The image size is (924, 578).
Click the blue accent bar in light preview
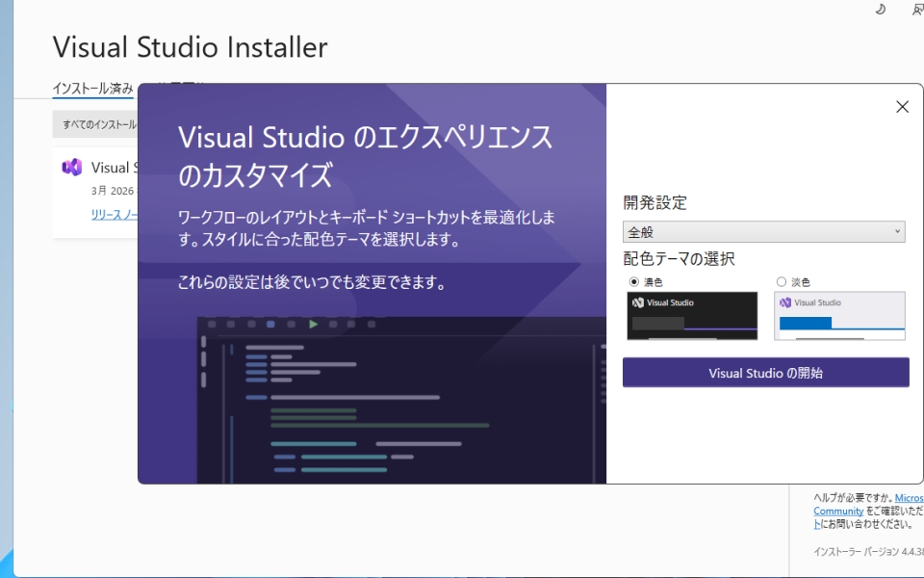pos(805,323)
